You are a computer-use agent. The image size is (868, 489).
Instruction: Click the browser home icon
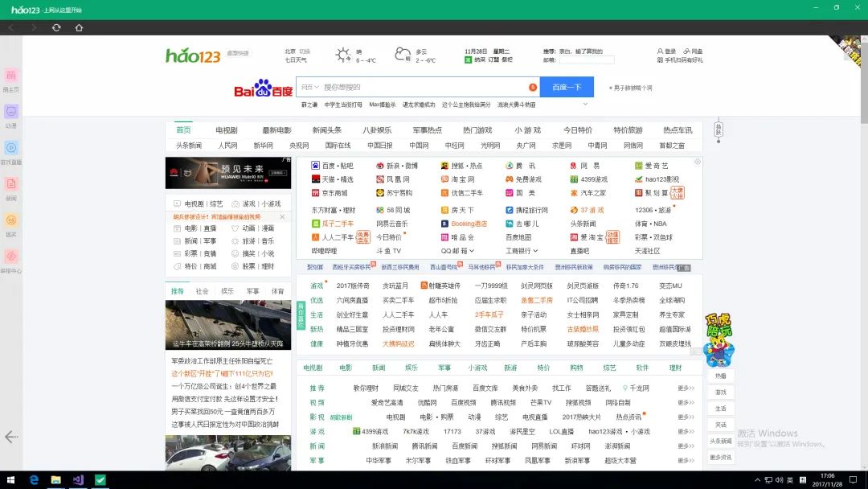[79, 27]
